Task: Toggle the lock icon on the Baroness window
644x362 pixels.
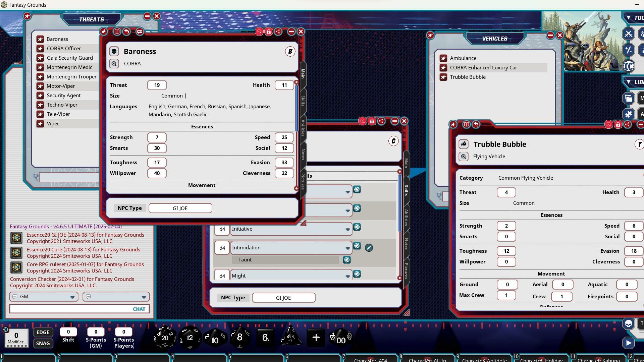Action: (x=269, y=32)
